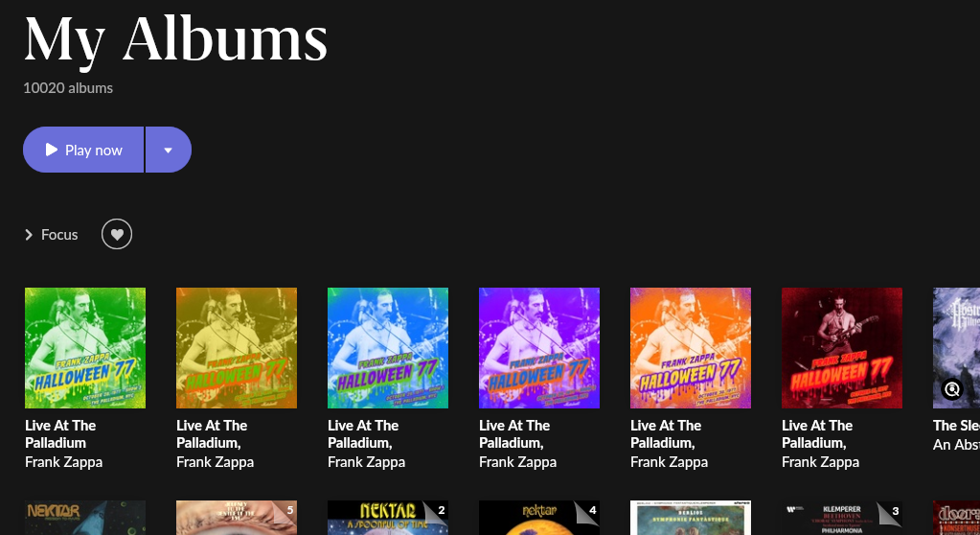Image resolution: width=980 pixels, height=535 pixels.
Task: Open Frank Zappa artist link under first album
Action: click(x=64, y=462)
